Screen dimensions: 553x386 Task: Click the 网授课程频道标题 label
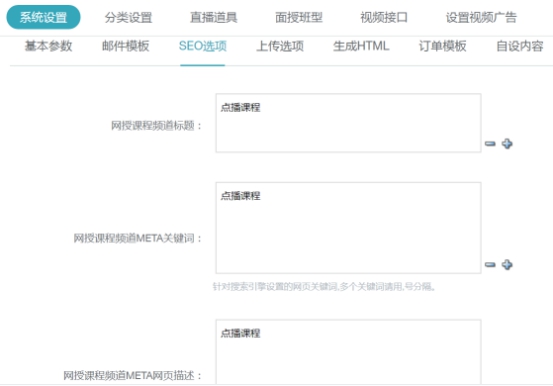tap(157, 125)
